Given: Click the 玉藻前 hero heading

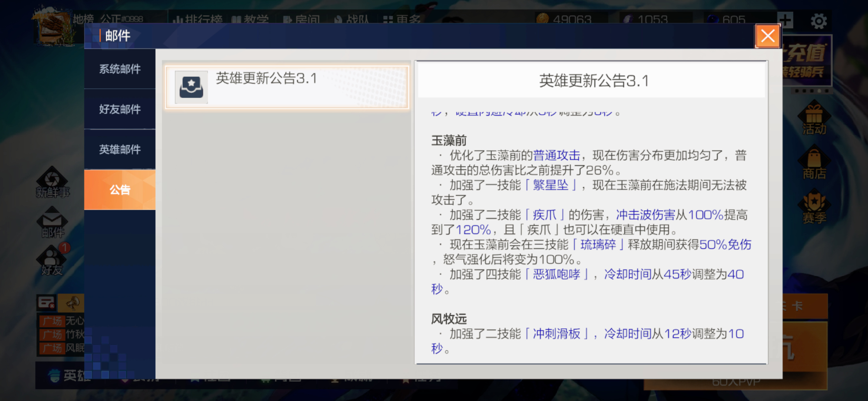Looking at the screenshot, I should [449, 140].
